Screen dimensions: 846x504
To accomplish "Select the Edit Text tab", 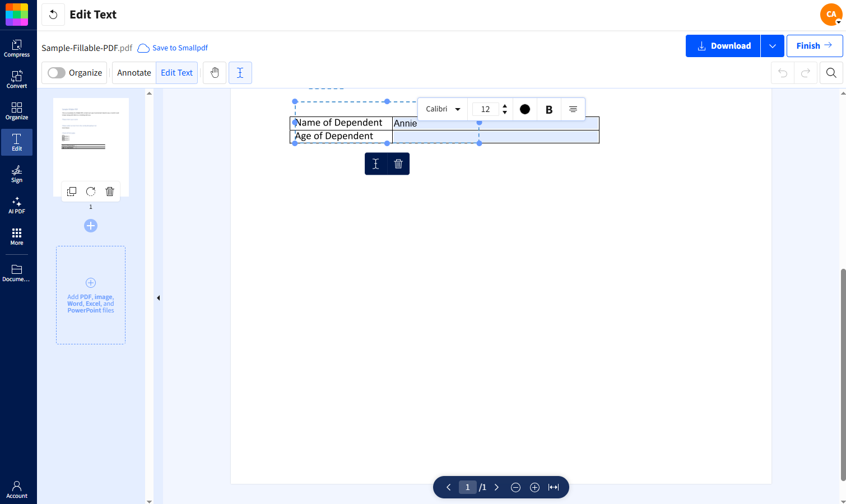I will click(176, 72).
